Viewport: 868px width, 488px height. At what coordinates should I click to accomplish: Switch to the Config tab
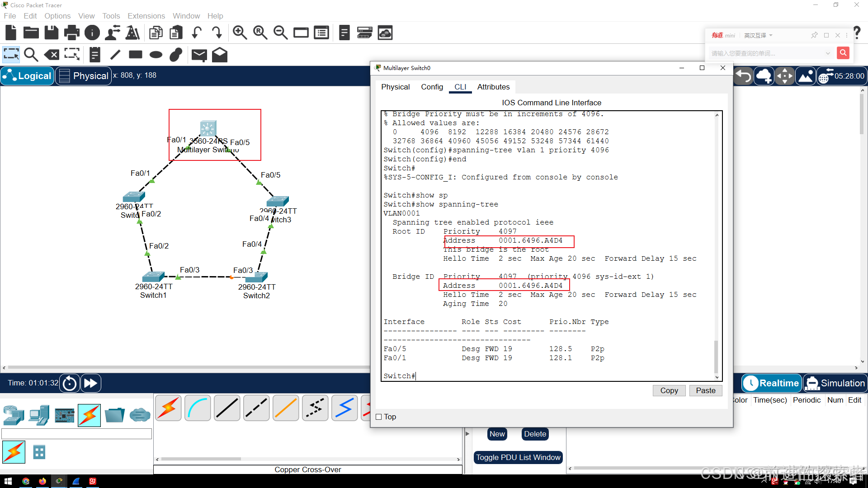(x=432, y=87)
